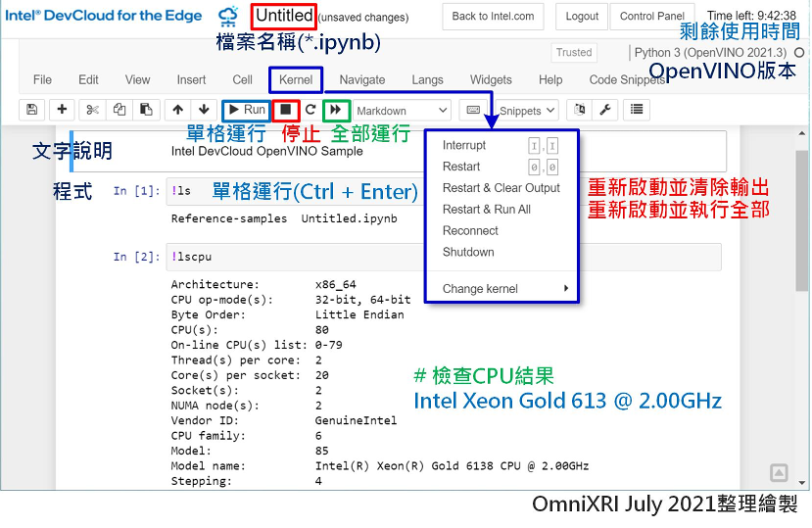
Task: Choose Restart from the Kernel menu
Action: 502,167
